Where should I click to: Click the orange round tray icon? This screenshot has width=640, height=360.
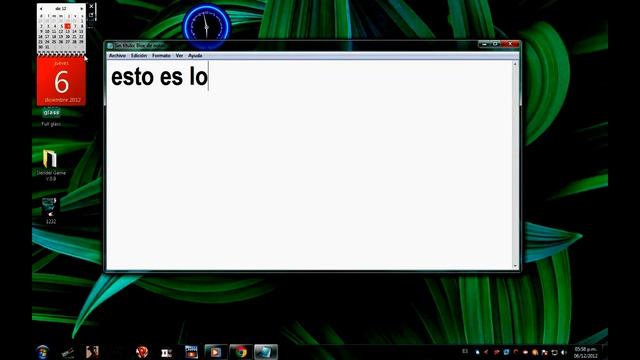point(535,352)
